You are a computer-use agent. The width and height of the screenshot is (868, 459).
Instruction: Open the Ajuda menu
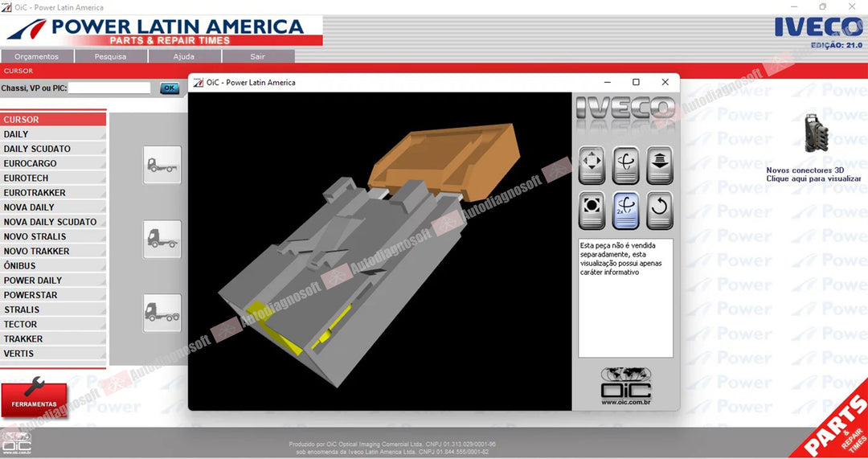184,56
